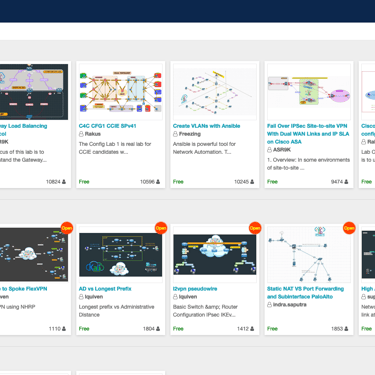Open the Create VLANs with Ansible lab

[x=206, y=126]
